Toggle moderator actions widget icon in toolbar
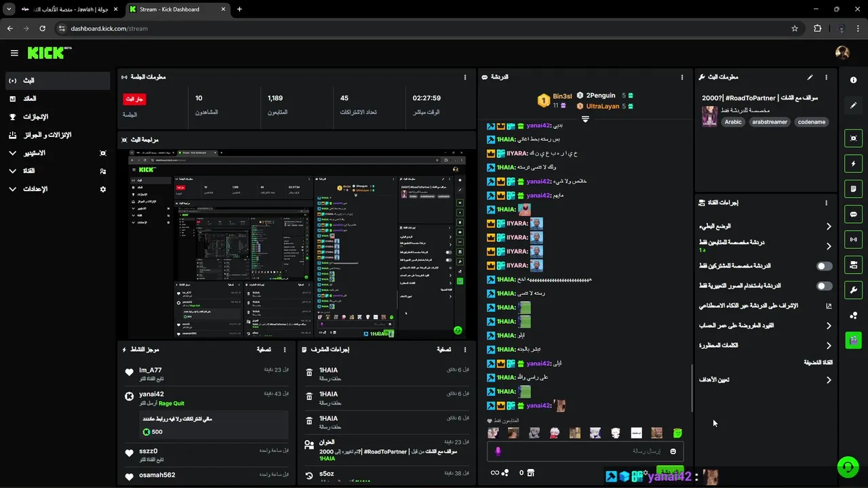868x488 pixels. pyautogui.click(x=853, y=189)
